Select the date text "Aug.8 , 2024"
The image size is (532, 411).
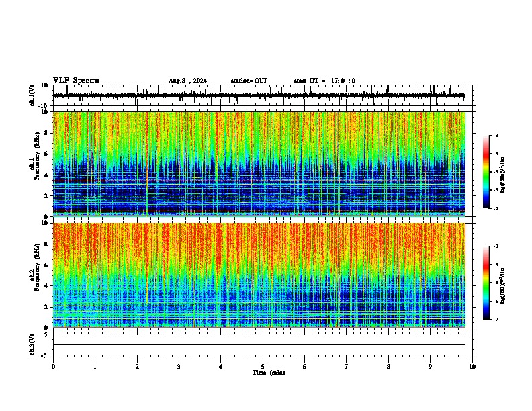187,81
